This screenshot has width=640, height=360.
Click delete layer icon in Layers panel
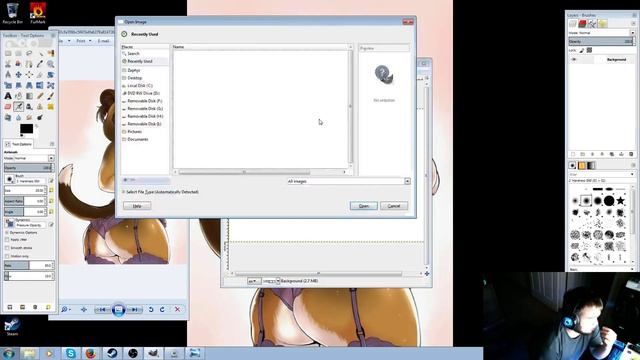(631, 154)
